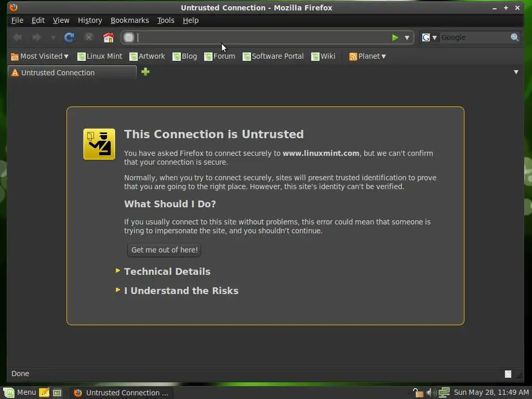Open a new tab with plus icon
Image resolution: width=532 pixels, height=399 pixels.
145,72
